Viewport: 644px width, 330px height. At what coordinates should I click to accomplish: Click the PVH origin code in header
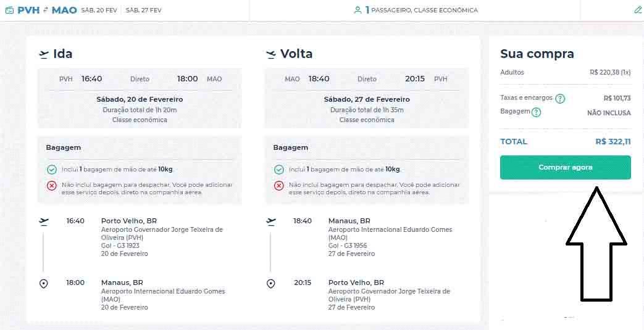(x=28, y=10)
